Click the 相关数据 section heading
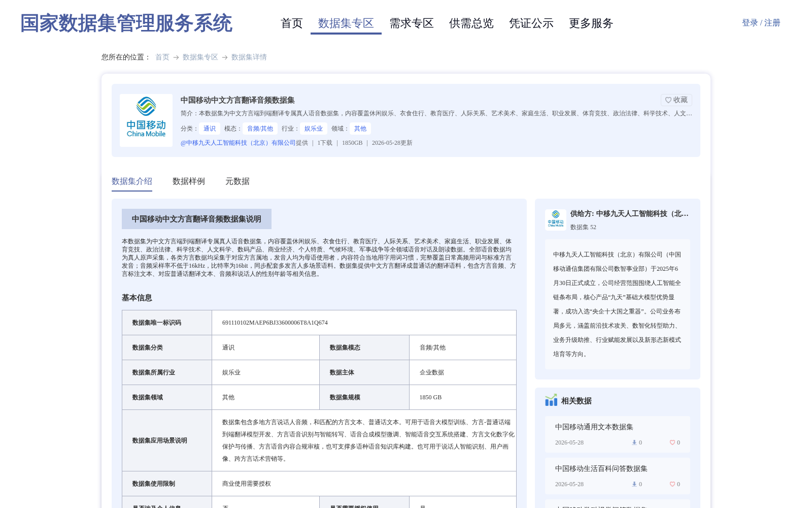The height and width of the screenshot is (508, 812). pyautogui.click(x=577, y=401)
